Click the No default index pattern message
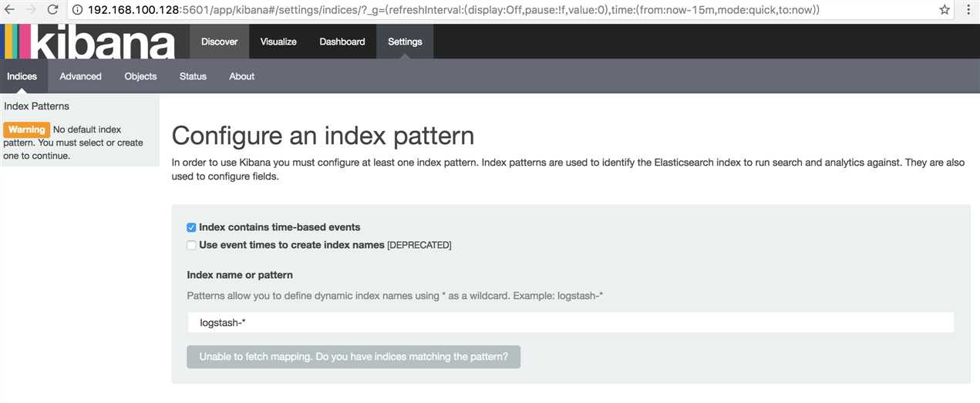The image size is (980, 403). (x=73, y=143)
